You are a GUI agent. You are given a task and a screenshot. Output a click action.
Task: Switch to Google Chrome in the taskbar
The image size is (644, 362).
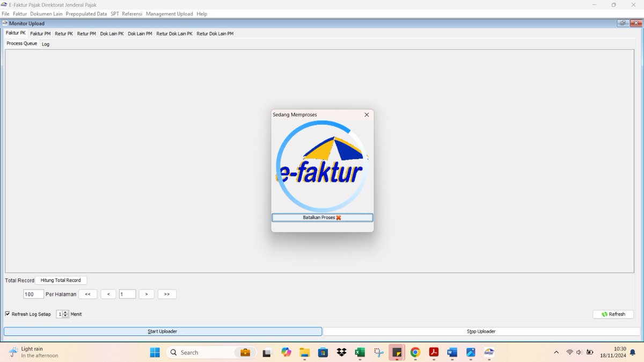[x=415, y=352]
